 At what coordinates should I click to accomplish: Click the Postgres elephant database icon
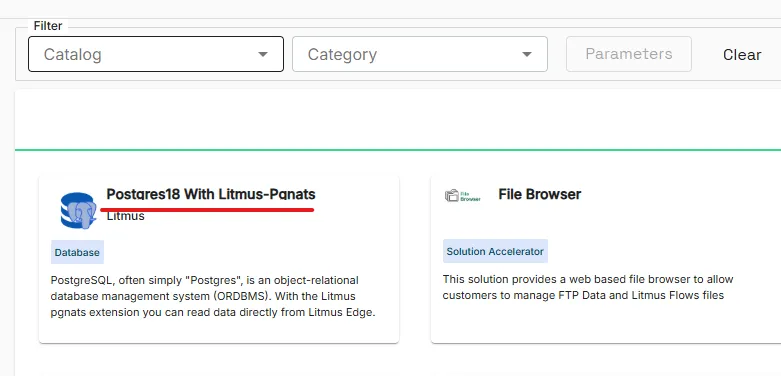pyautogui.click(x=78, y=211)
